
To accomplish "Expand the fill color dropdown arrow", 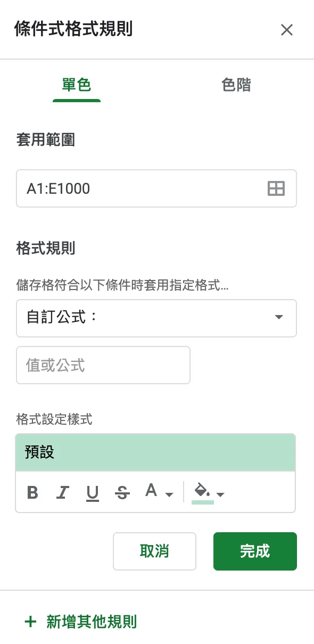I will click(x=220, y=495).
